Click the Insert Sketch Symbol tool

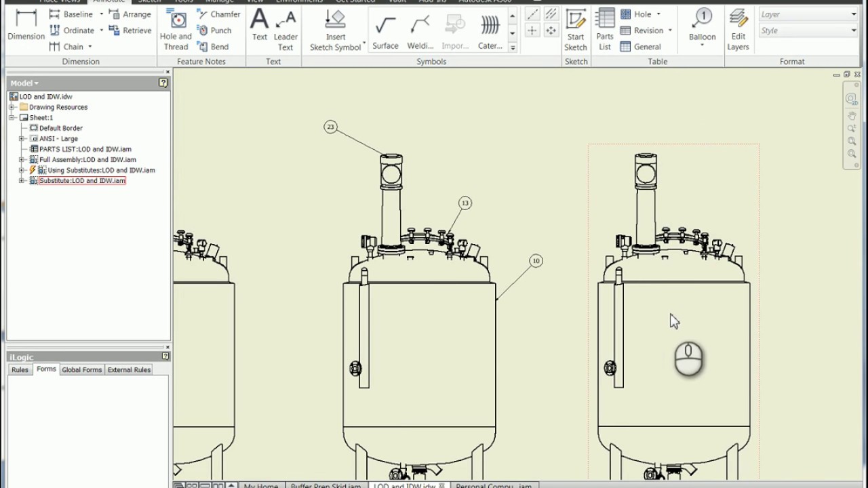[x=336, y=30]
